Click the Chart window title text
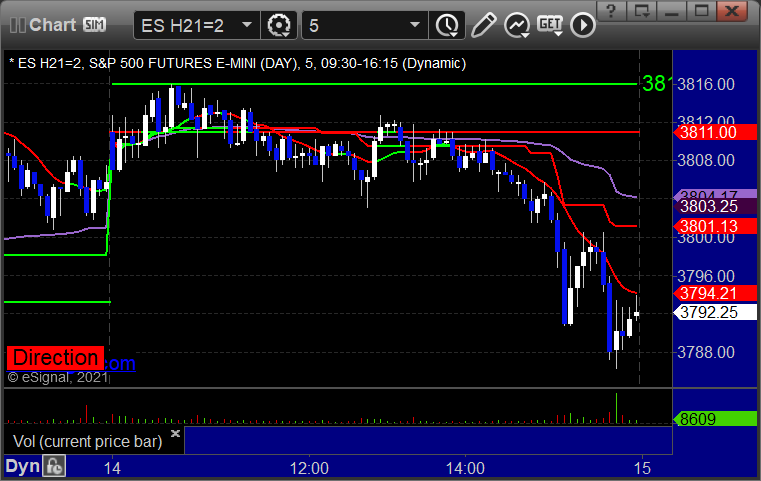Viewport: 761px width, 481px height. 52,25
